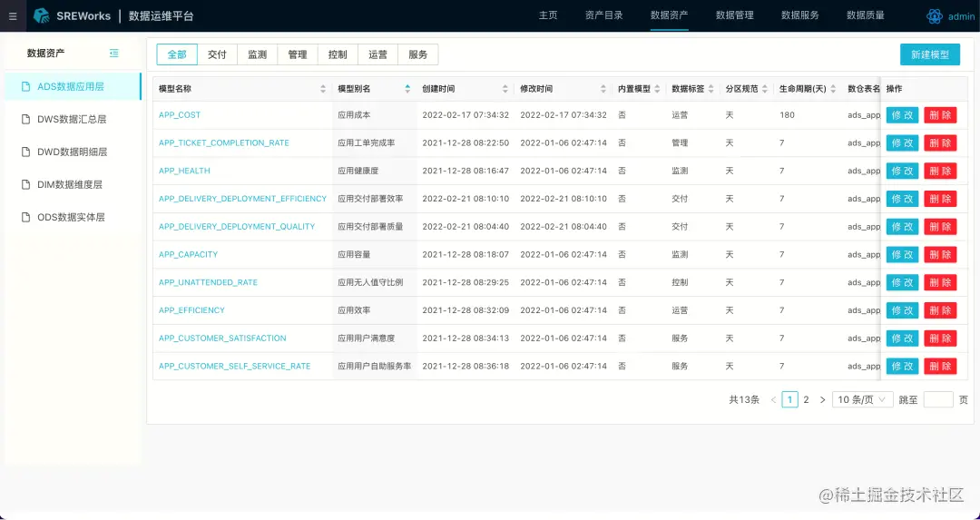Image resolution: width=980 pixels, height=520 pixels.
Task: Click the 新建模型 button
Action: point(930,54)
